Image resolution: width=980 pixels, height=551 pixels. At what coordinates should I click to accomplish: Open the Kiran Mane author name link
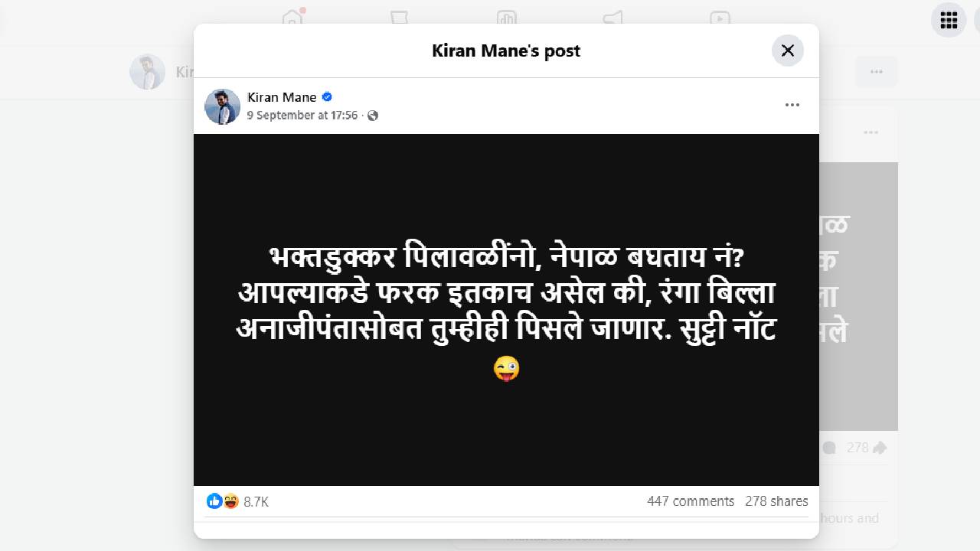point(282,97)
